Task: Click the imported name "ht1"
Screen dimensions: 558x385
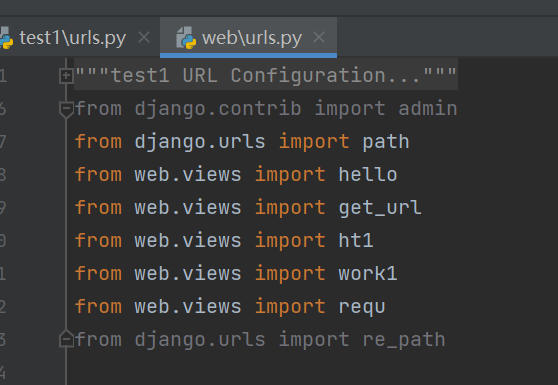Action: click(x=356, y=241)
